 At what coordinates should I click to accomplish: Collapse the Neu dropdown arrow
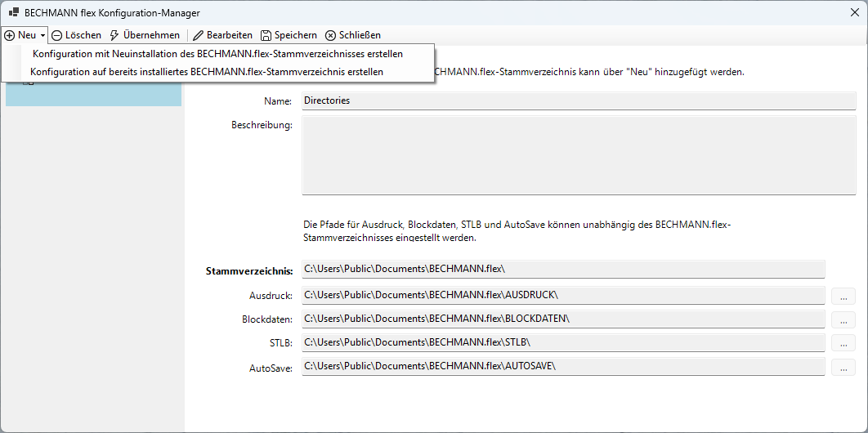43,36
